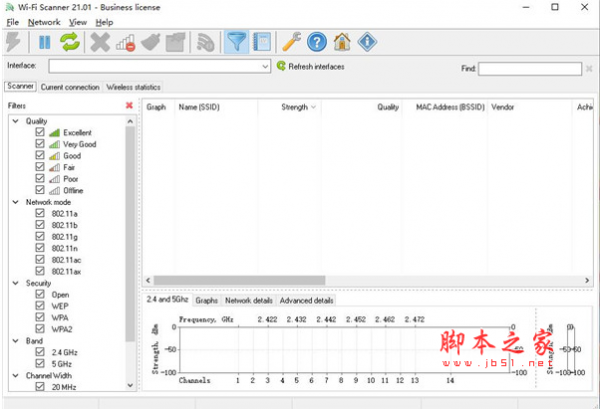The width and height of the screenshot is (600, 409).
Task: Click the network list scroll right arrow
Action: coord(587,280)
